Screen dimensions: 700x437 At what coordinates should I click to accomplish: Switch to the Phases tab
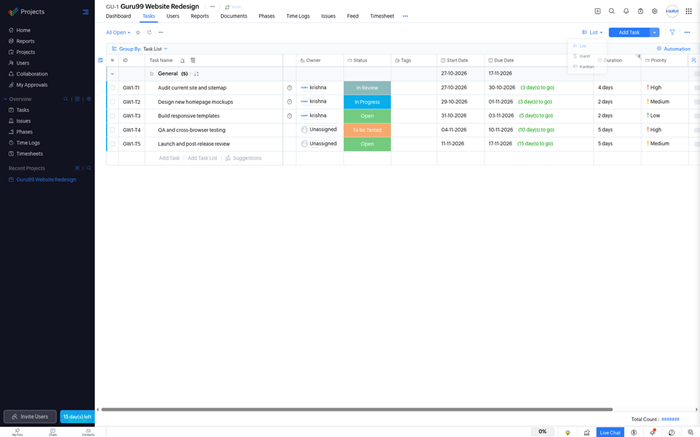(x=267, y=16)
